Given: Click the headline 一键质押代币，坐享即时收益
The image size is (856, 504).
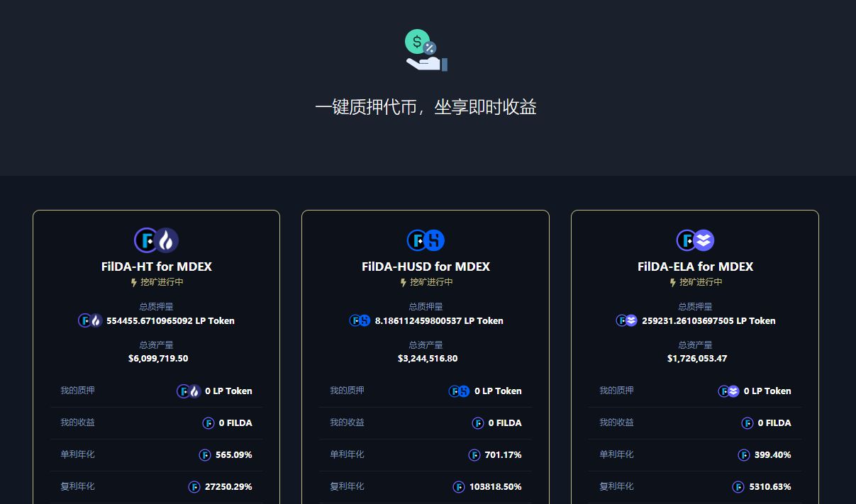Looking at the screenshot, I should pos(426,107).
